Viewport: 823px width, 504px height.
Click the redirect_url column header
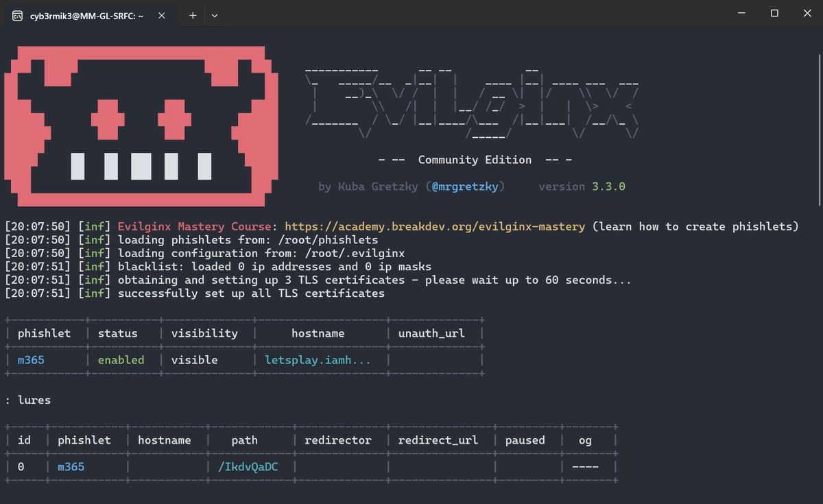[438, 440]
